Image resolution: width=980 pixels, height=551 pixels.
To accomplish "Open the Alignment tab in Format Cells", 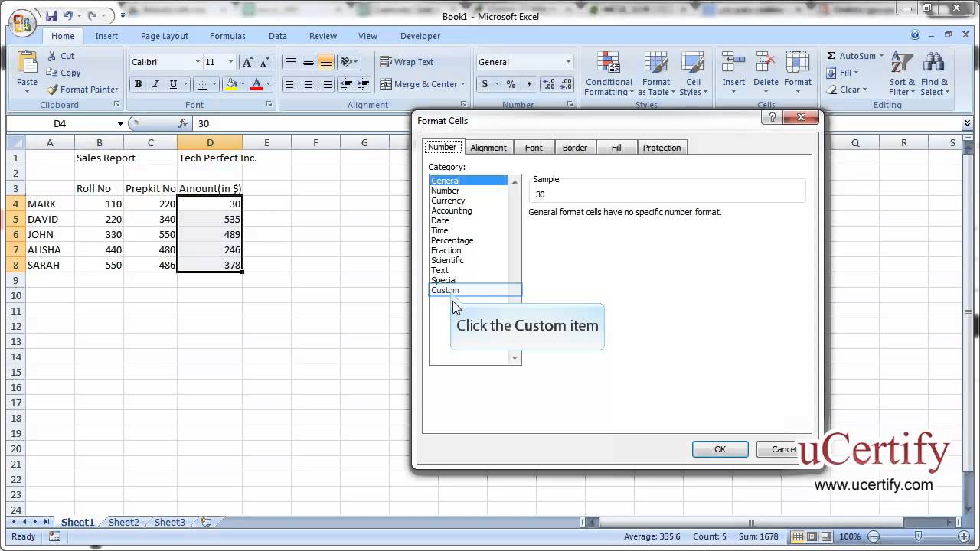I will (x=488, y=148).
